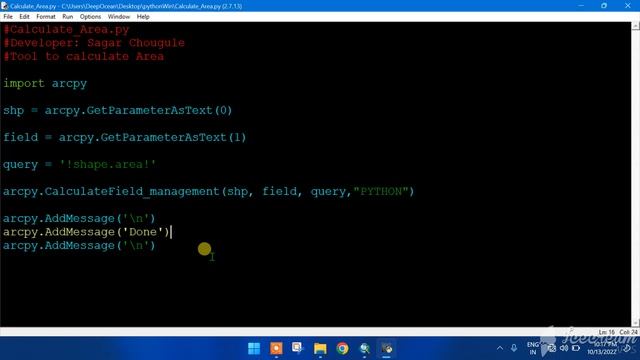Viewport: 640px width, 360px height.
Task: Open the Run menu
Action: pyautogui.click(x=68, y=17)
